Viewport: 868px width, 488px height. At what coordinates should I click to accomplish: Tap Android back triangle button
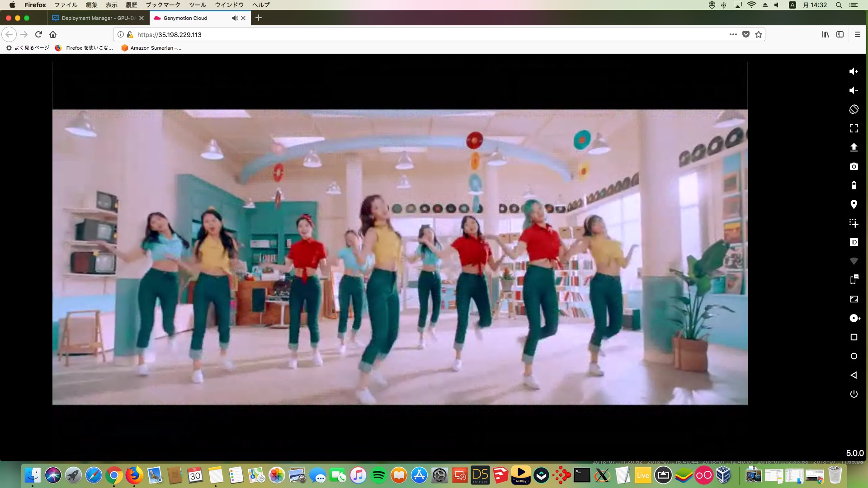click(854, 375)
